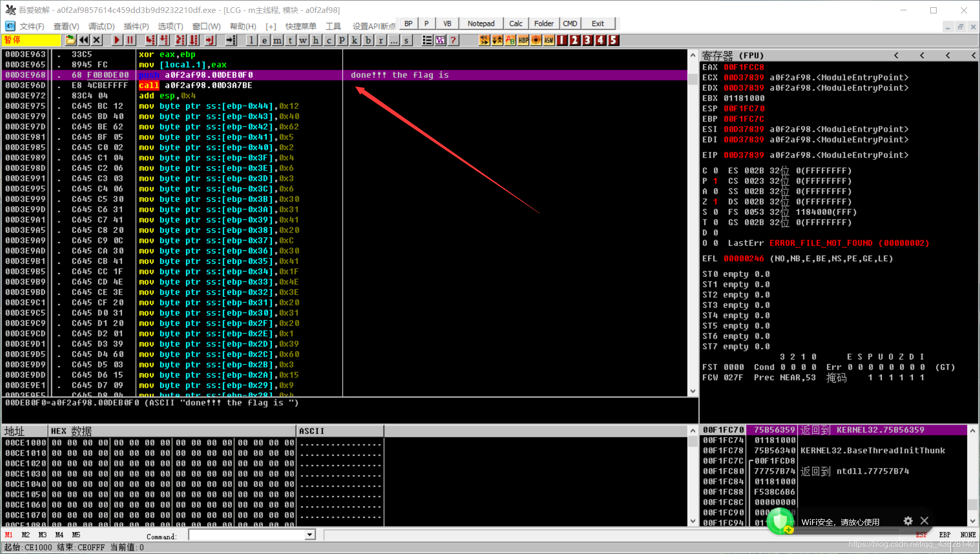Screen dimensions: 980x554
Task: Click the run trace '...' toolbar button
Action: point(393,40)
